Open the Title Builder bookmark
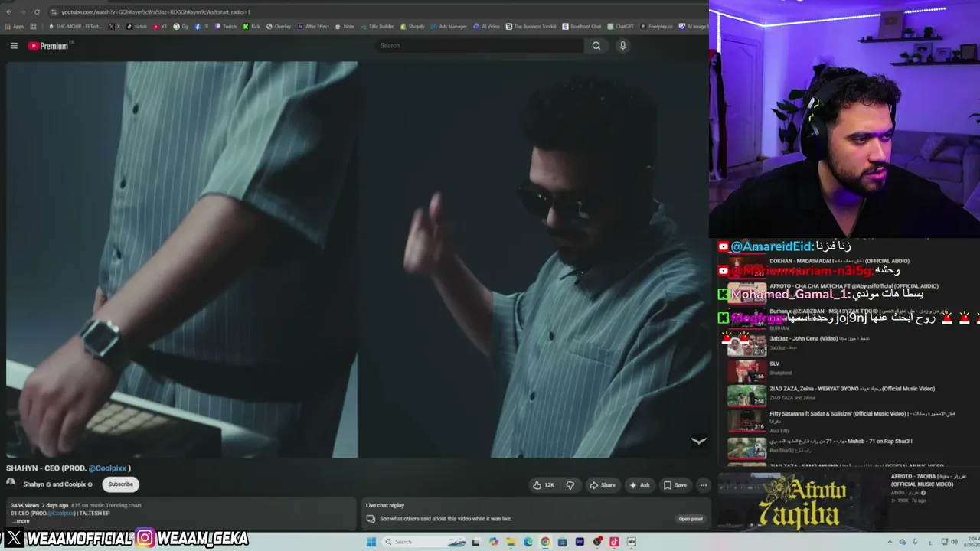This screenshot has height=551, width=980. click(x=377, y=27)
